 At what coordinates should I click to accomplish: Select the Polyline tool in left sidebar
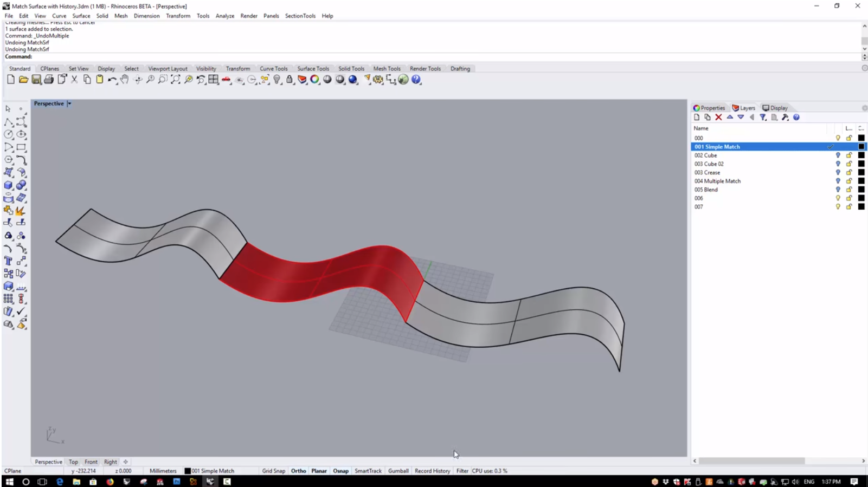tap(9, 122)
